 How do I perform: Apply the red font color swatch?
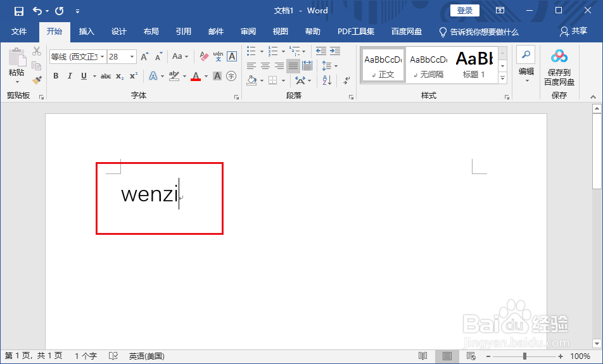[x=196, y=76]
